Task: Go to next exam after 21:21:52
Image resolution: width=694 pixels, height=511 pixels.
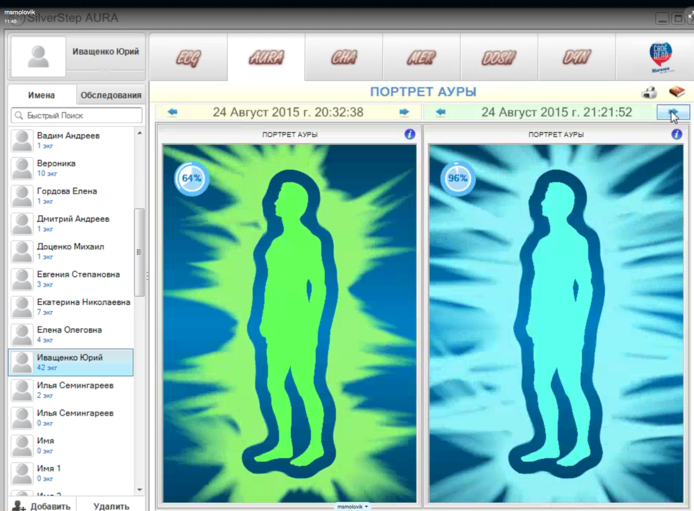Action: click(x=673, y=112)
